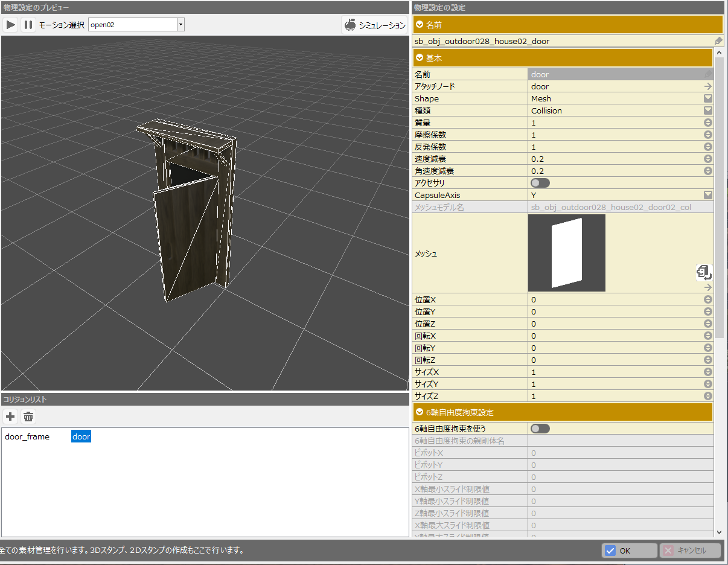Select door_frame in the collision list

point(27,436)
